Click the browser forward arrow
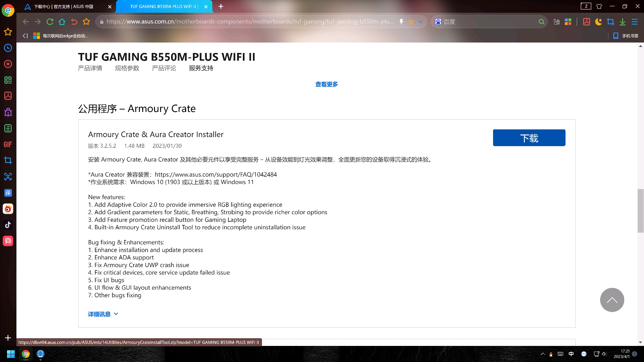 point(38,22)
